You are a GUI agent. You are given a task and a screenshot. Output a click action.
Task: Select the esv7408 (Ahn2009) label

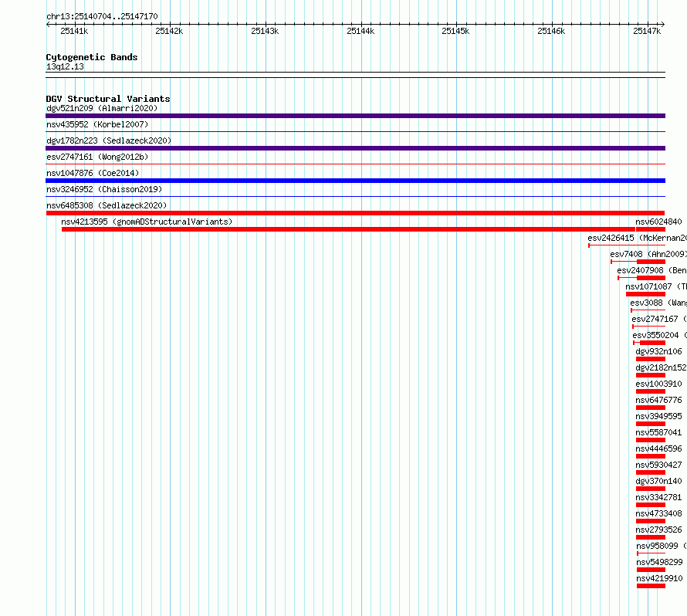point(648,254)
